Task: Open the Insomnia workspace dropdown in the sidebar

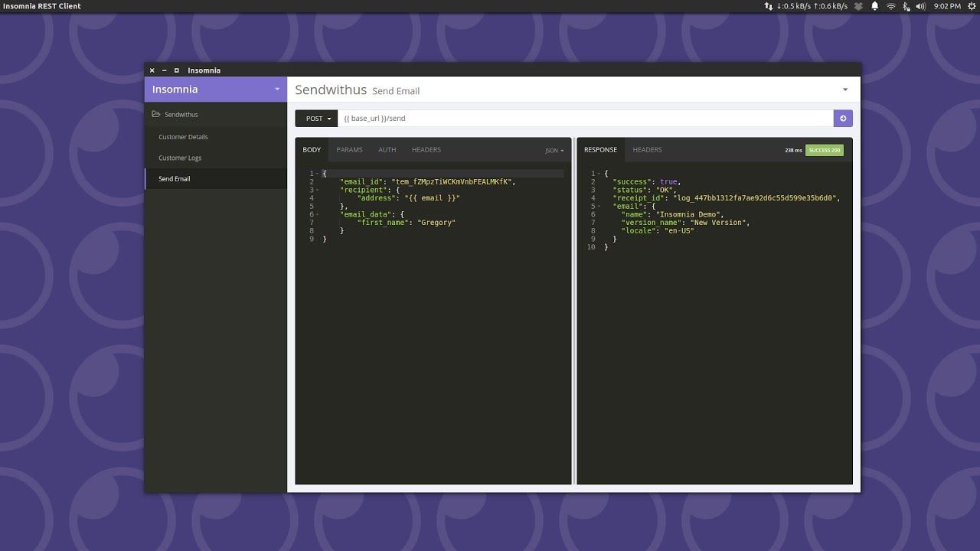Action: pyautogui.click(x=277, y=90)
